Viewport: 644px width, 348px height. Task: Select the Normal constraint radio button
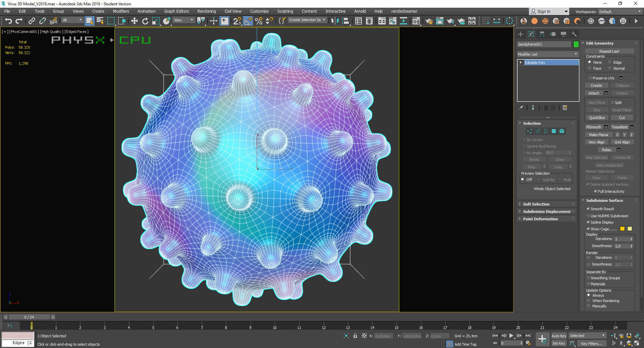pos(610,68)
